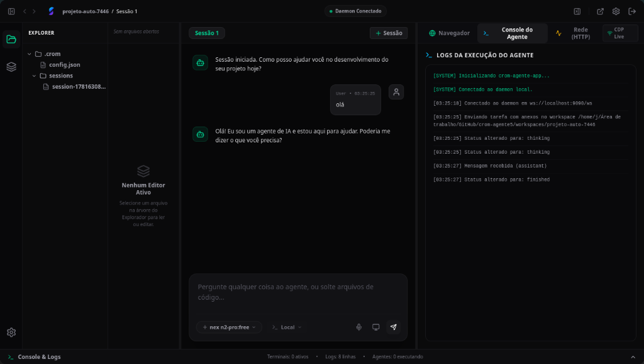The height and width of the screenshot is (364, 644).
Task: Open settings gear in top bar
Action: 616,11
